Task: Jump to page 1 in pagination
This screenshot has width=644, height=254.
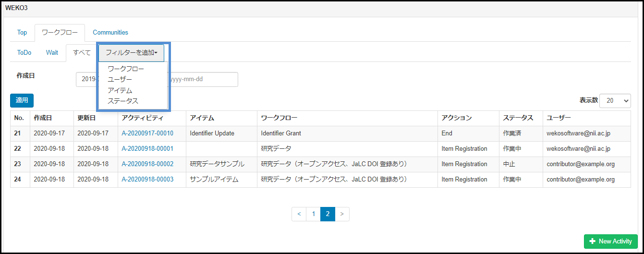Action: click(313, 214)
